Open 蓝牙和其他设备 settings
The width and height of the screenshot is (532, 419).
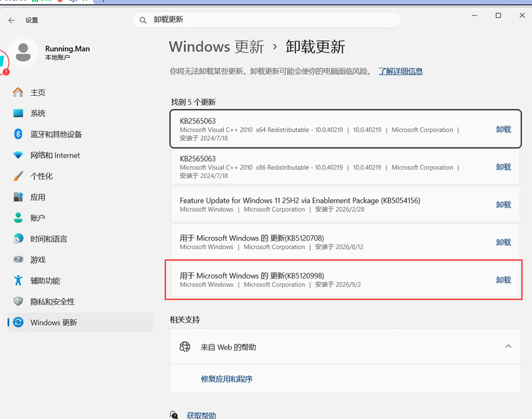[x=81, y=135]
